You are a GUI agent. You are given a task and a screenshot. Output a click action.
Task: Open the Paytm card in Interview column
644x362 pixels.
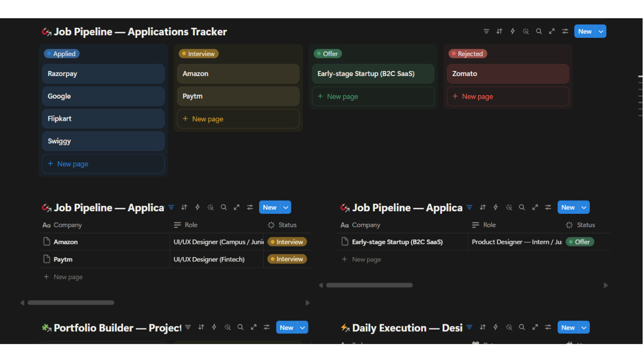238,96
